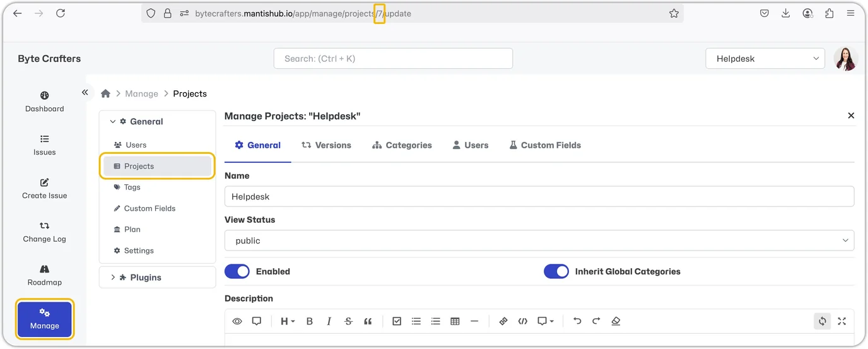Open the View Status dropdown

539,240
